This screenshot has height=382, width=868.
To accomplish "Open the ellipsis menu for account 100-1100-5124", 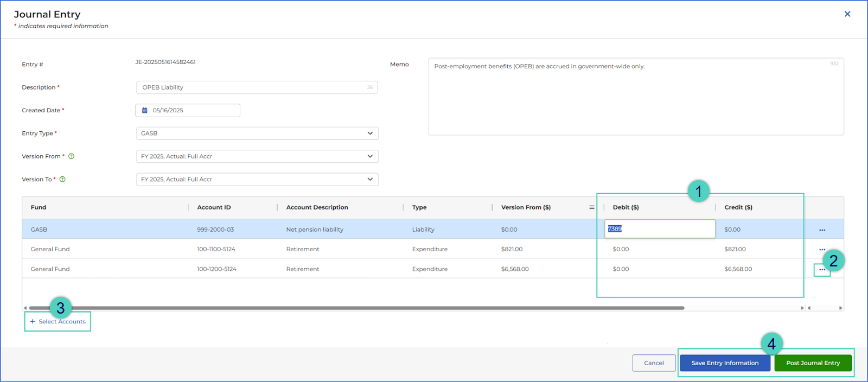I will point(822,250).
